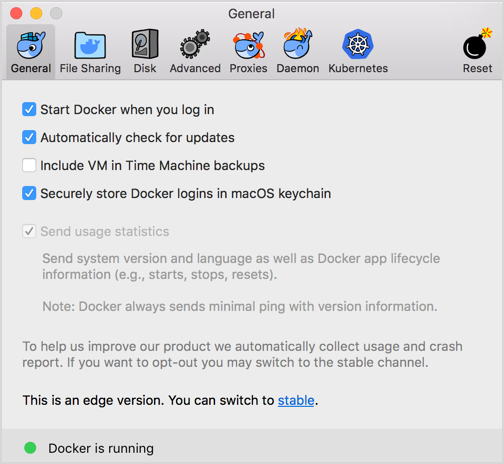Open Advanced gears icon
The image size is (504, 464).
coord(195,44)
